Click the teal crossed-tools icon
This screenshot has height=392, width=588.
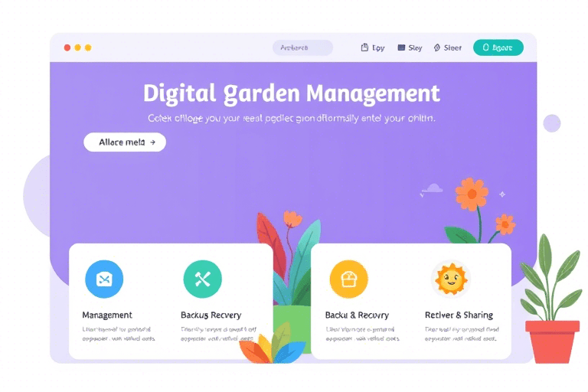[x=202, y=279]
